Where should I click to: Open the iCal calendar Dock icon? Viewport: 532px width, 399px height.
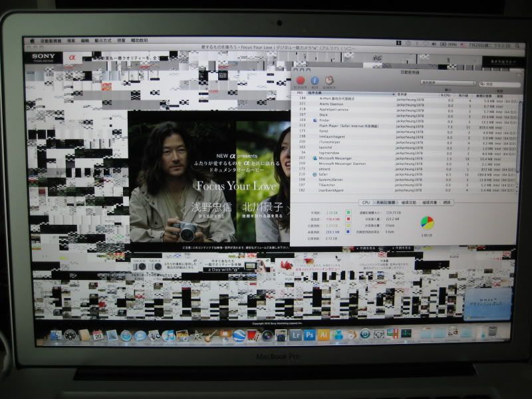[x=98, y=336]
